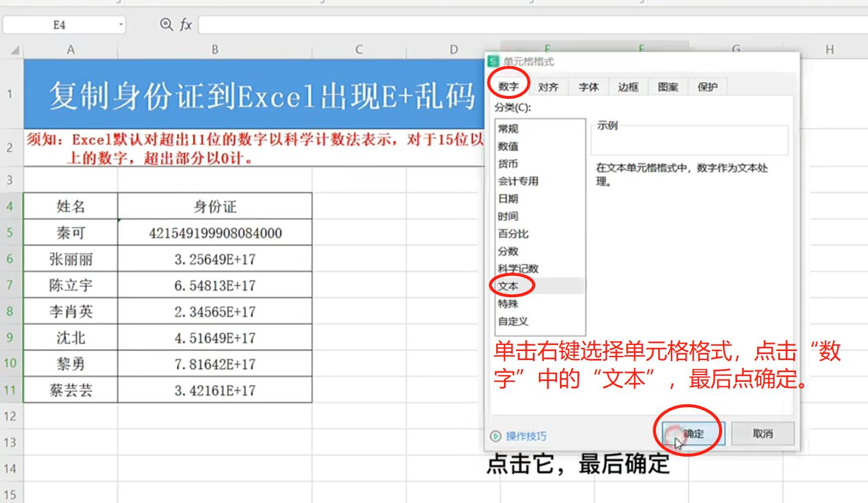
Task: Select 会计专用 in the category list
Action: tap(539, 181)
